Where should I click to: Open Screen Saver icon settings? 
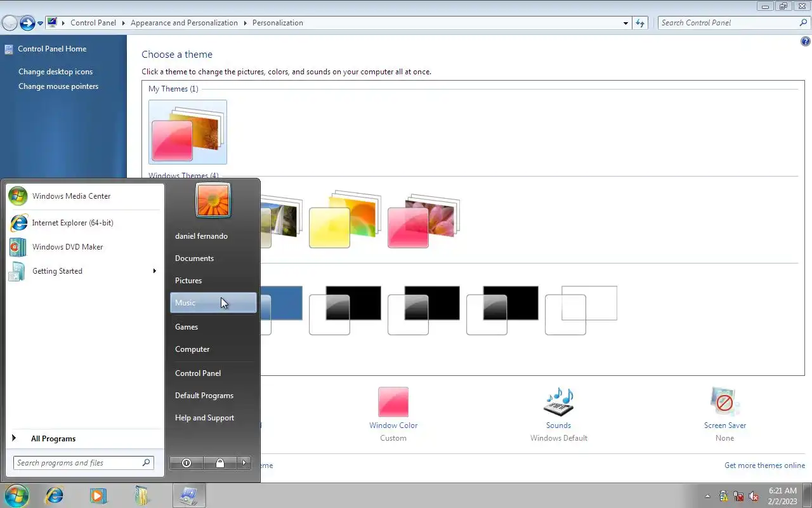click(x=724, y=402)
